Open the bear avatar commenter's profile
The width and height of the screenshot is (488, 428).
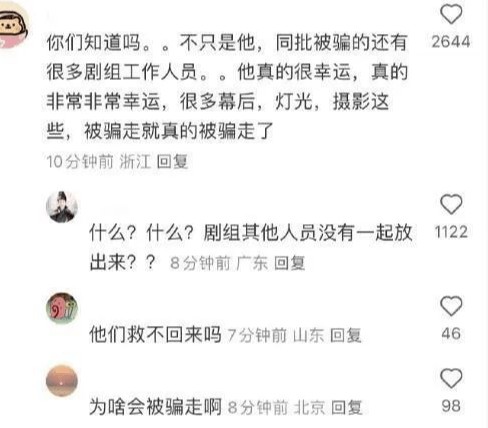pyautogui.click(x=12, y=27)
